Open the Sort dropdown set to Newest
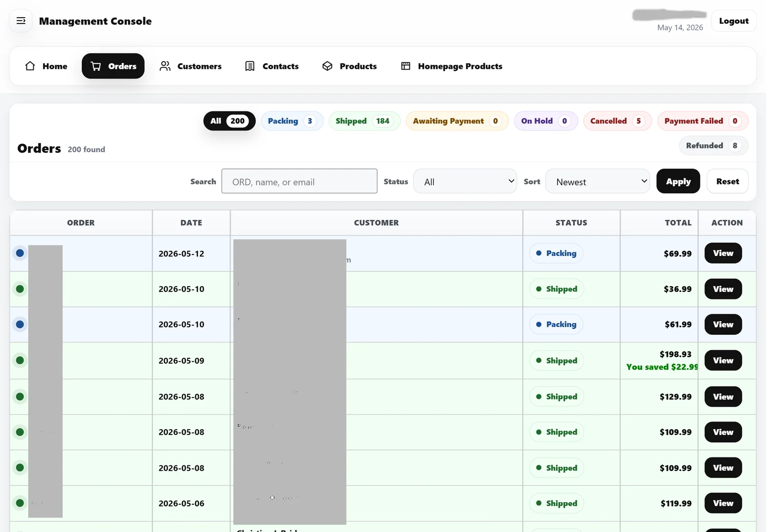The width and height of the screenshot is (766, 532). [597, 181]
